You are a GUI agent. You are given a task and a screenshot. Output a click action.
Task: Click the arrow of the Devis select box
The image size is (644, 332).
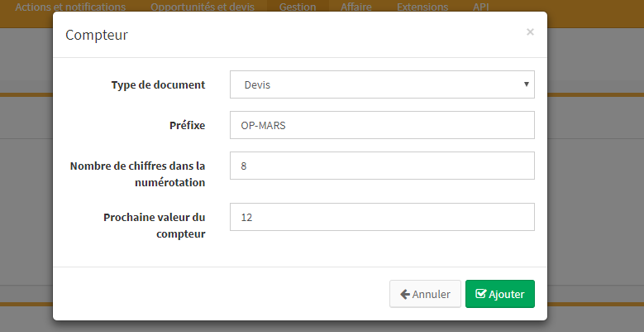point(526,84)
